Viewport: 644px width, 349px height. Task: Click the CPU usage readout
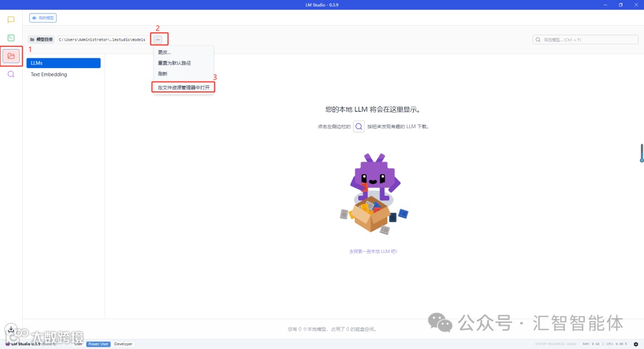(x=617, y=344)
